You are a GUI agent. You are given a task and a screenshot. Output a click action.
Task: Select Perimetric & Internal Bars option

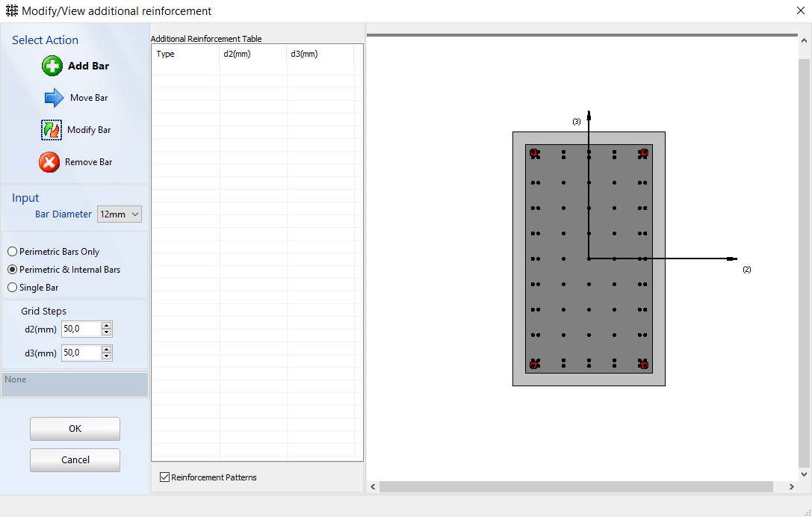(x=64, y=270)
